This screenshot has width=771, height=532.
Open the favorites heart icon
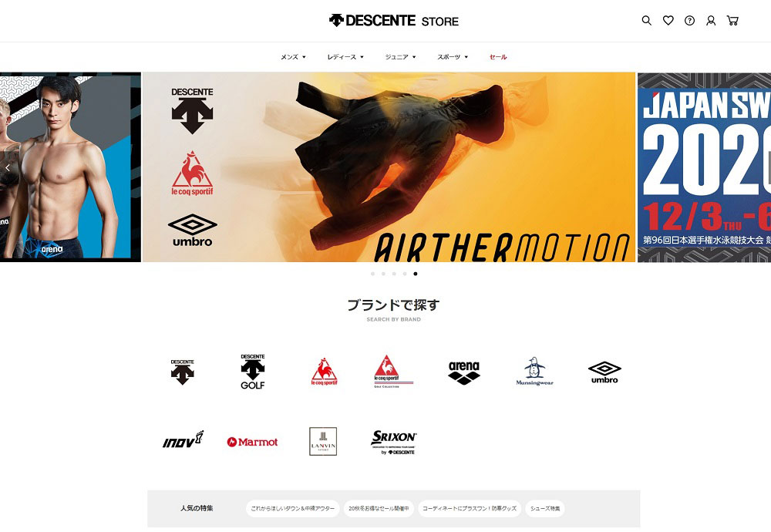tap(668, 21)
